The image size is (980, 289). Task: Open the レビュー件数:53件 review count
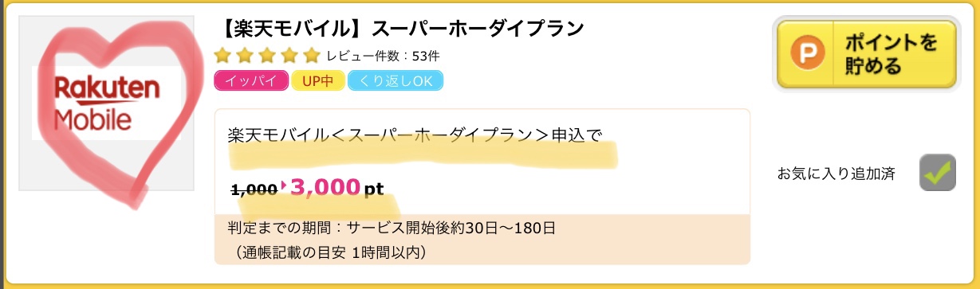pos(383,57)
